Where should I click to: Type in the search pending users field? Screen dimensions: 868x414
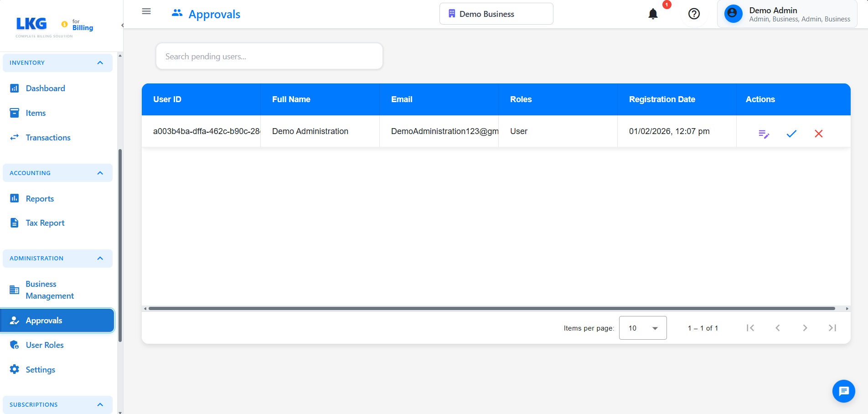pyautogui.click(x=269, y=56)
